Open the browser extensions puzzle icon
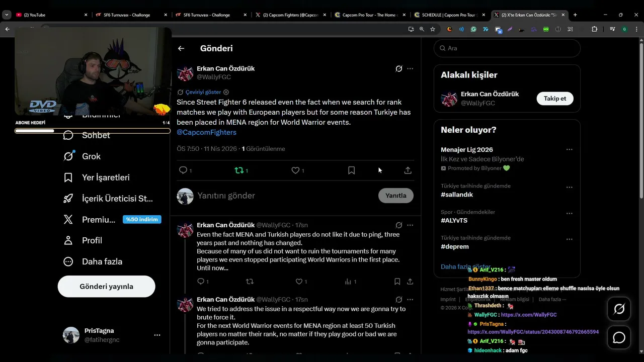 594,29
